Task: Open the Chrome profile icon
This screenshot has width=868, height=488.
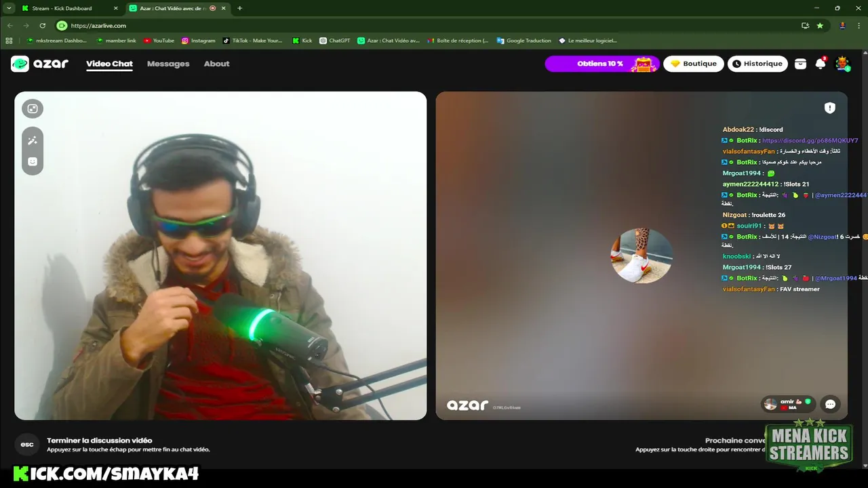Action: 842,25
